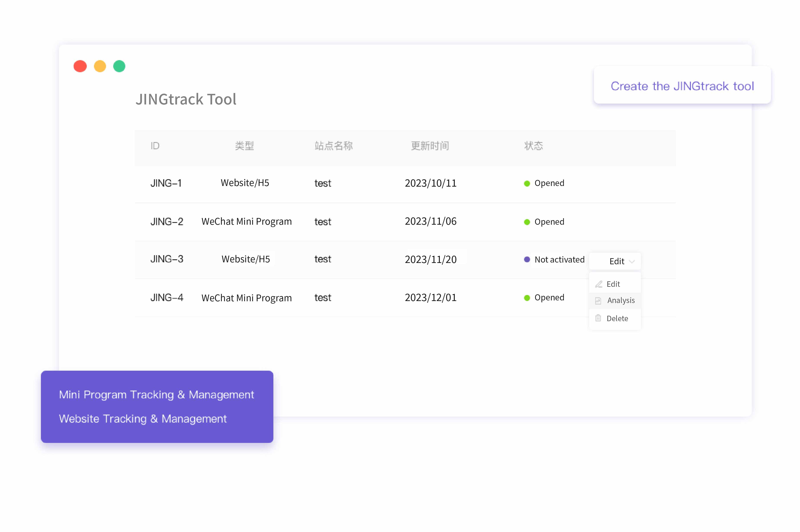
Task: Click the date 2023/11/20
Action: tap(431, 260)
